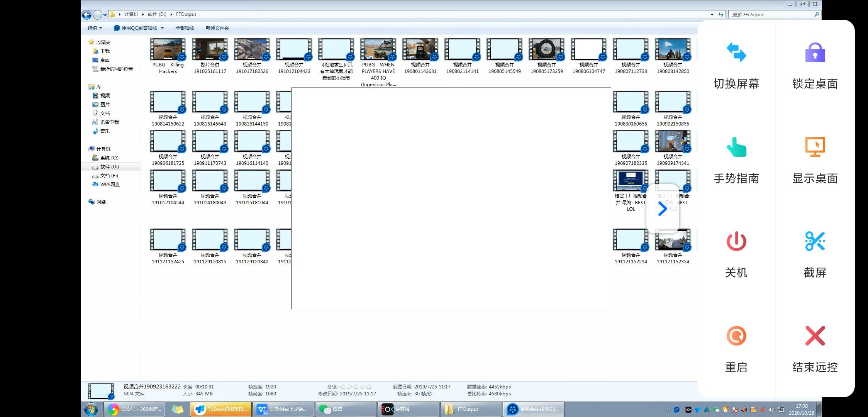Select 下载 in the favorites list
868x417 pixels.
(102, 51)
